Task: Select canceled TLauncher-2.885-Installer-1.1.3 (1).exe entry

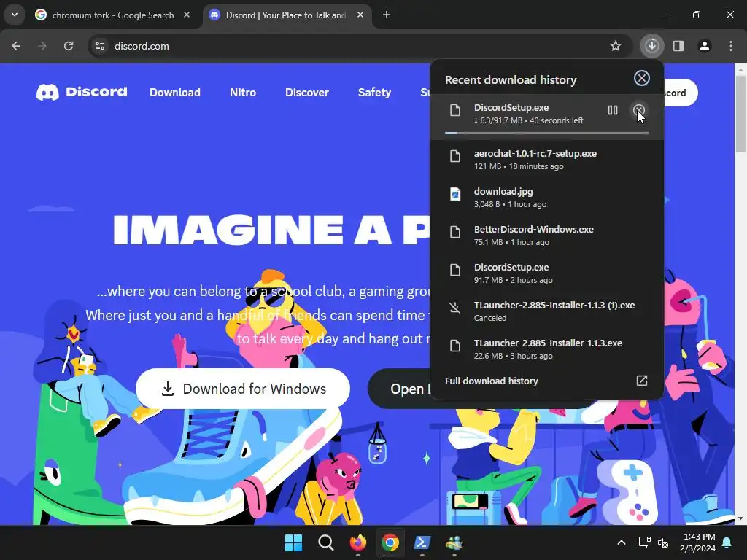Action: pyautogui.click(x=547, y=311)
